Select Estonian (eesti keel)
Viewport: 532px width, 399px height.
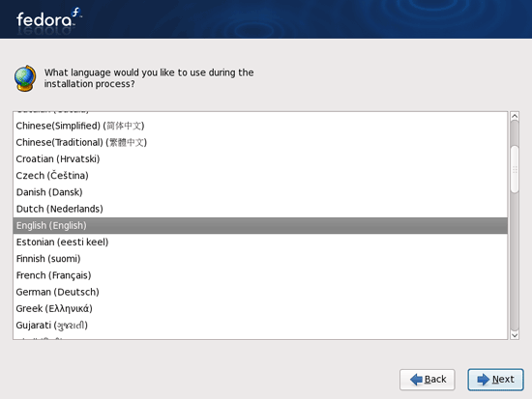coord(260,242)
